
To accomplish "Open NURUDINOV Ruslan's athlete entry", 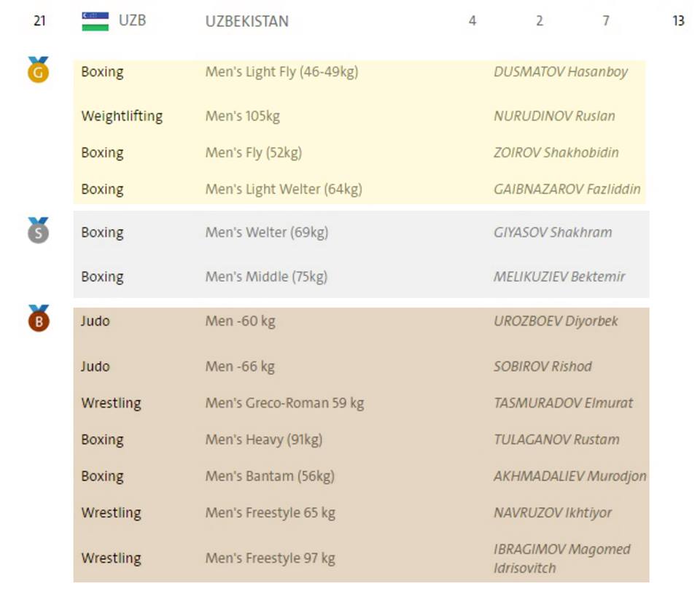I will [554, 116].
